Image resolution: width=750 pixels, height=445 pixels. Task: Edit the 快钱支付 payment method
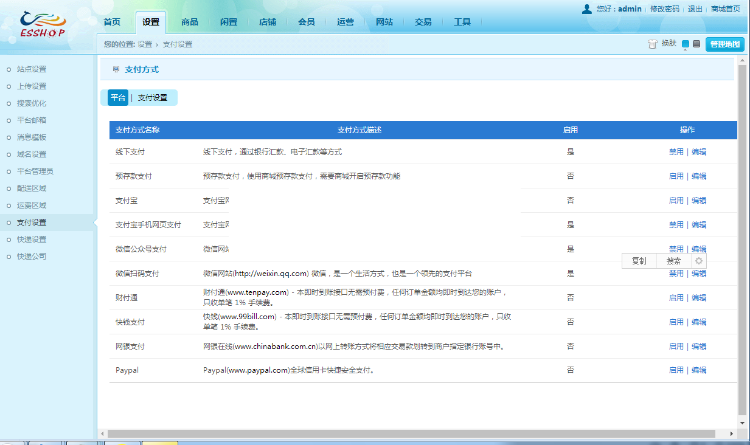[x=699, y=322]
